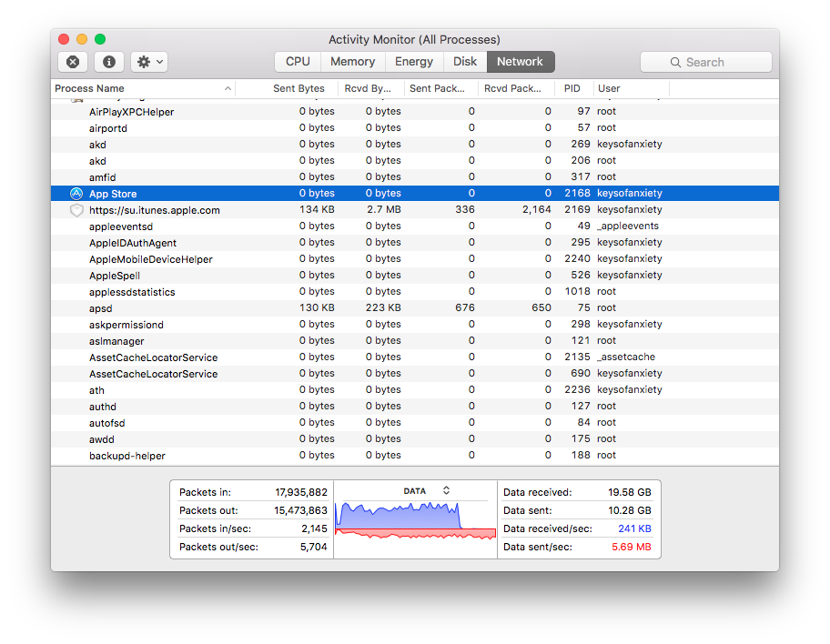Select the AirPlayXPCHelper process row
This screenshot has height=644, width=830.
pos(415,112)
